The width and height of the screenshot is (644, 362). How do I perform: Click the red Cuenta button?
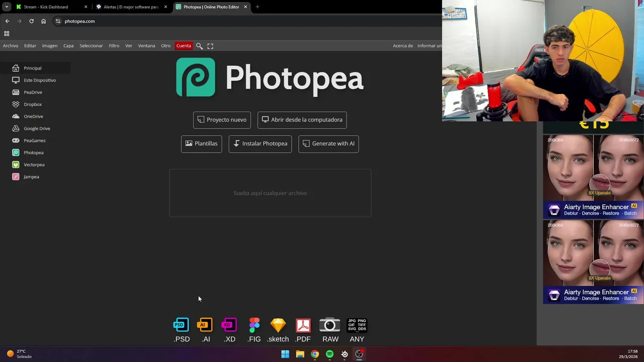click(184, 46)
